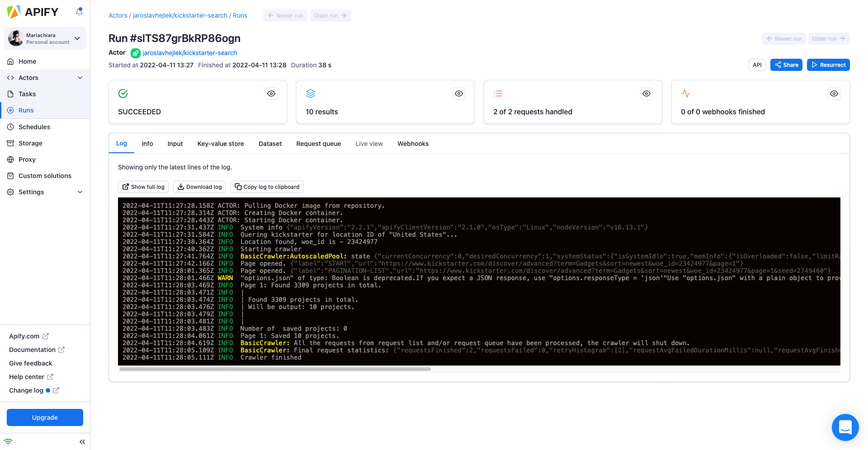Screen dimensions: 868x450
Task: Click the Actors code-brackets icon
Action: tap(10, 78)
